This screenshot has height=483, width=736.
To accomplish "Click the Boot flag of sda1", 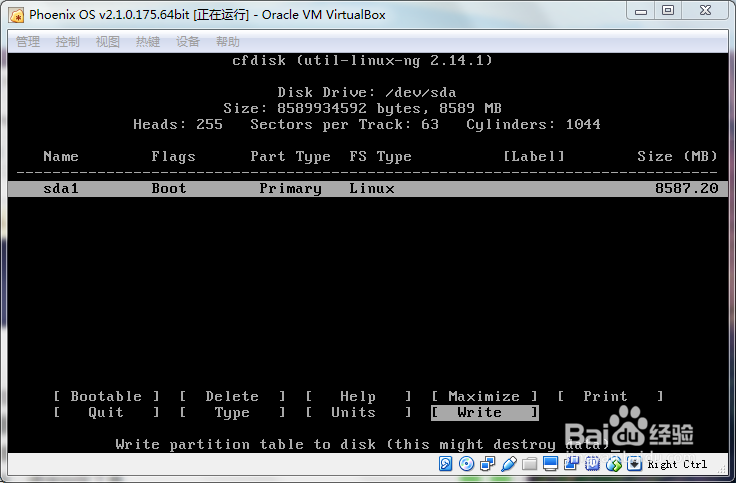I will 169,189.
